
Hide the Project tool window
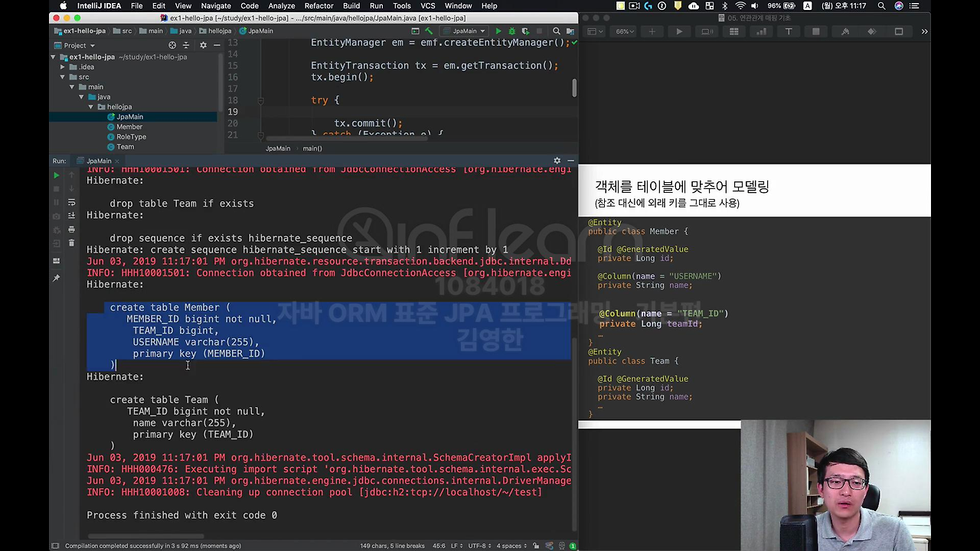click(x=217, y=45)
